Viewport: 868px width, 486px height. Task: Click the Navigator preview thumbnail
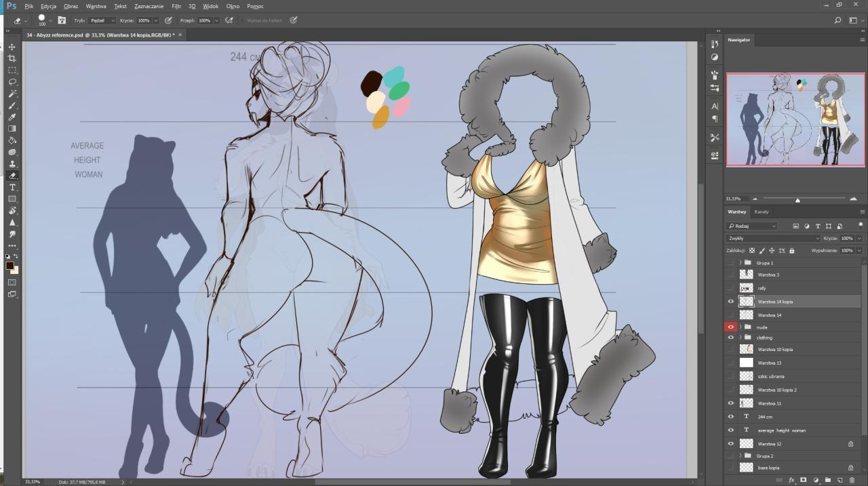[795, 119]
